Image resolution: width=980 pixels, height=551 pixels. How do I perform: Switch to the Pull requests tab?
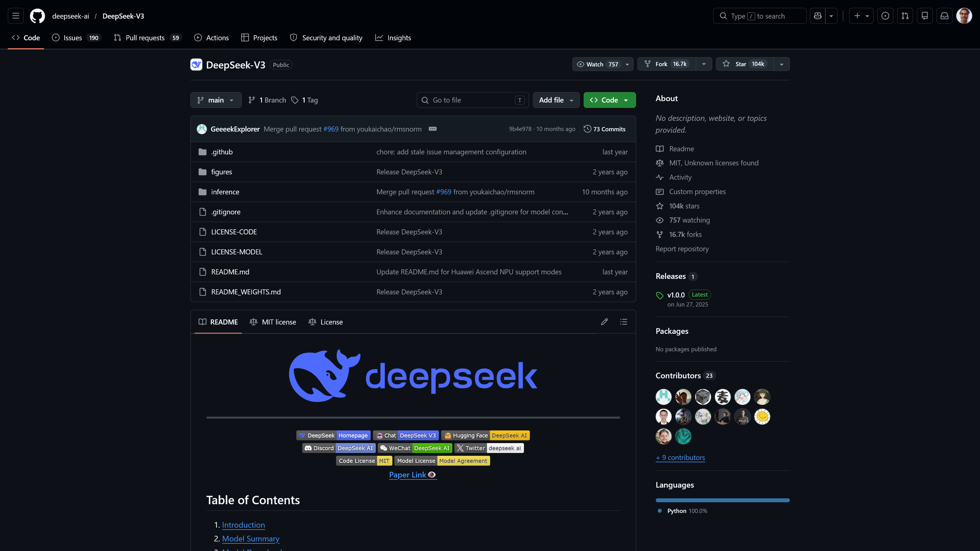click(148, 38)
